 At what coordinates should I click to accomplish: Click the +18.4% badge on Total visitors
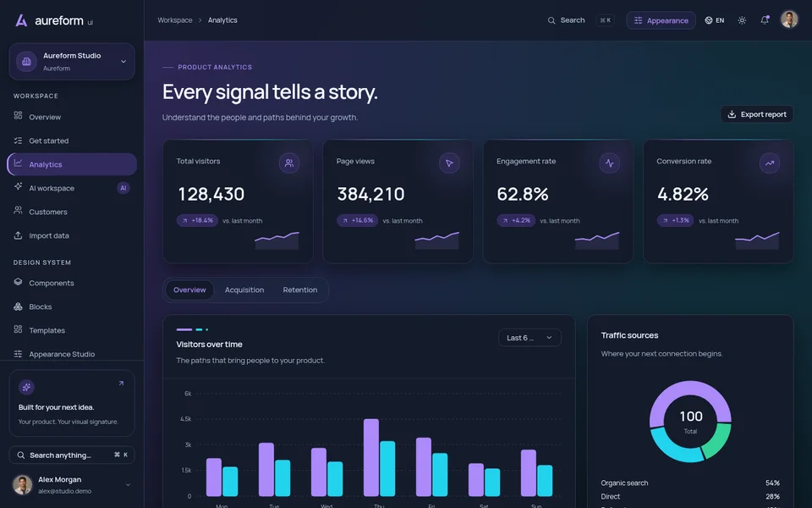tap(197, 220)
